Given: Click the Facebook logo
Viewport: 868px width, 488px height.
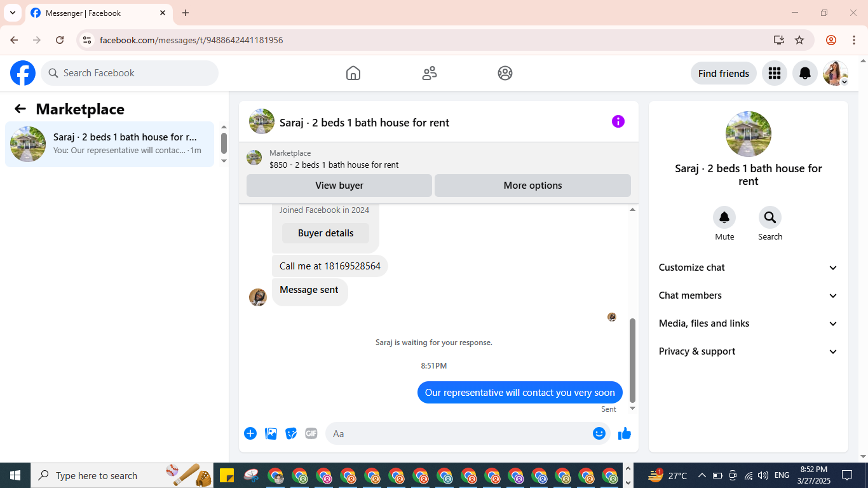Looking at the screenshot, I should [x=23, y=73].
